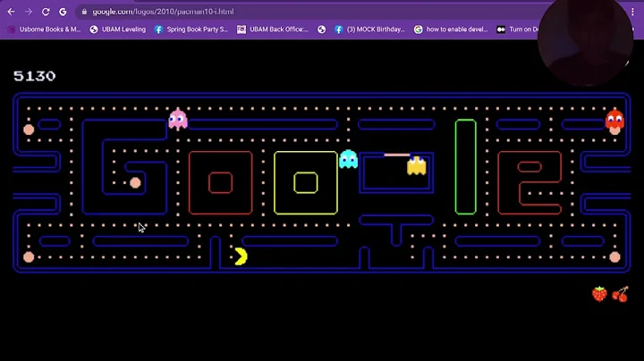644x361 pixels.
Task: Click the cherry bonus fruit icon
Action: point(620,294)
